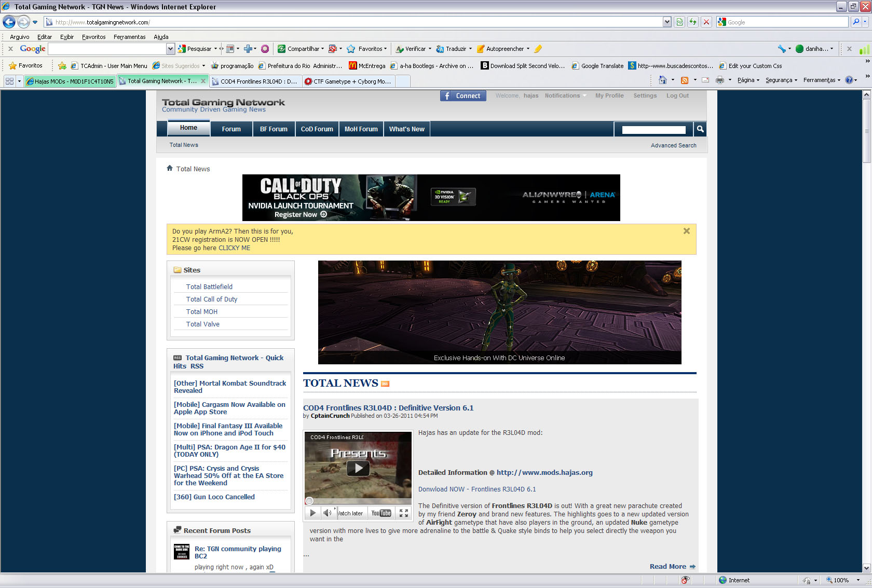Dismiss the yellow ArmA2 notice banner
This screenshot has height=588, width=872.
click(686, 231)
